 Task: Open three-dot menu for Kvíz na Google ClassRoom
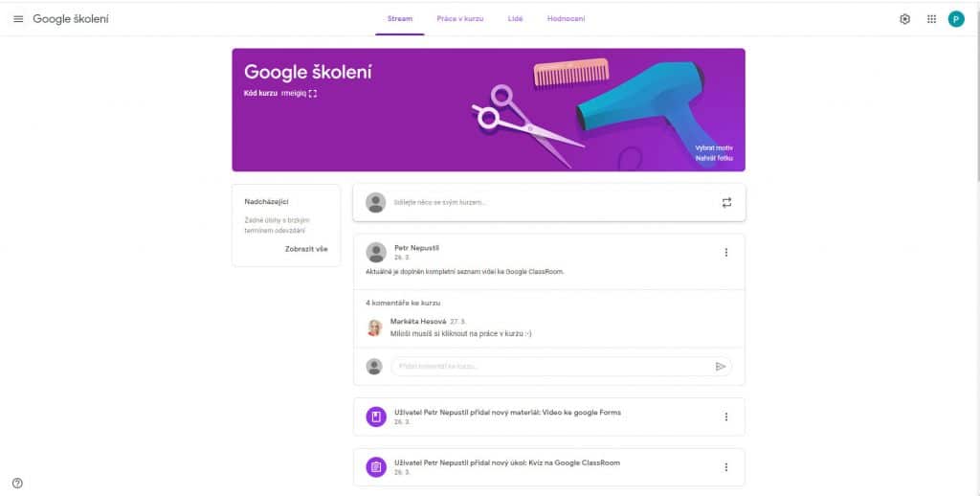click(x=725, y=466)
